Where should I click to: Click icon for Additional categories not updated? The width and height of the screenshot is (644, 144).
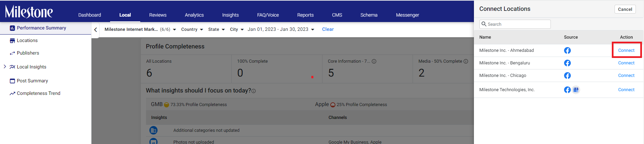click(153, 130)
